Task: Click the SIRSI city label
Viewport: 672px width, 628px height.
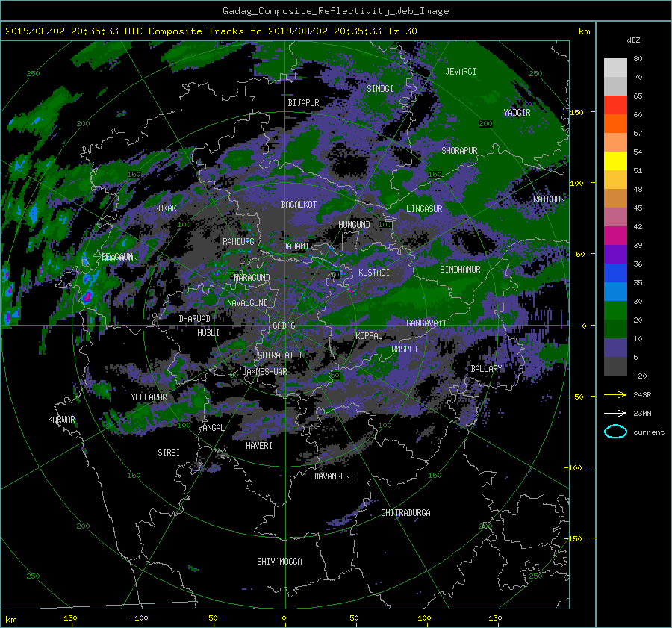Action: pos(169,453)
